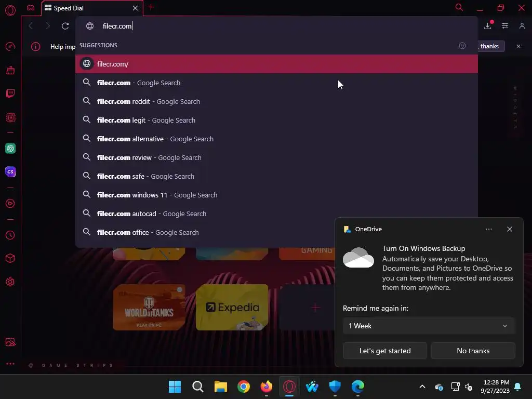Click the muted volume tray icon
The height and width of the screenshot is (399, 532).
(469, 387)
